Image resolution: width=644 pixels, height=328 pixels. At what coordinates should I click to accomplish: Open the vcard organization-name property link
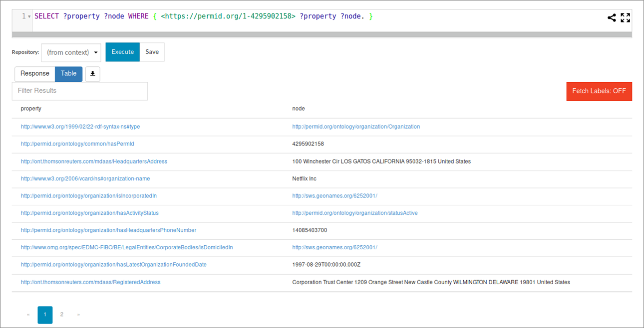coord(85,178)
